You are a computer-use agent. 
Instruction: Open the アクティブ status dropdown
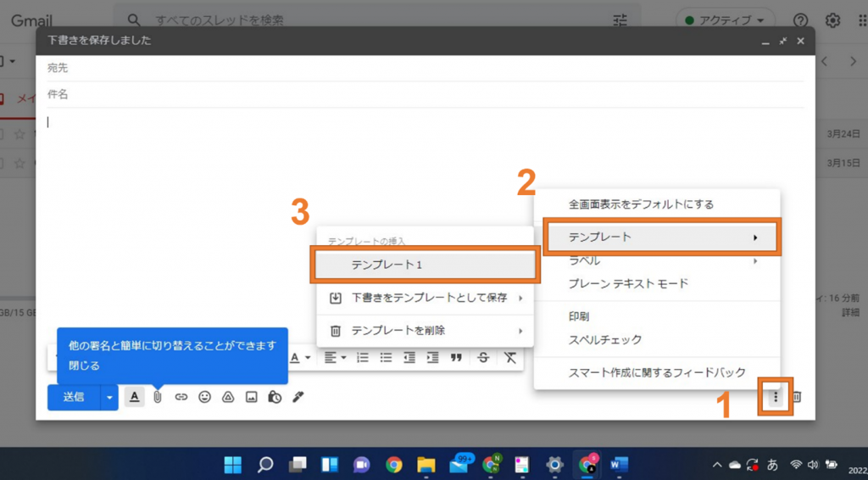[x=725, y=20]
